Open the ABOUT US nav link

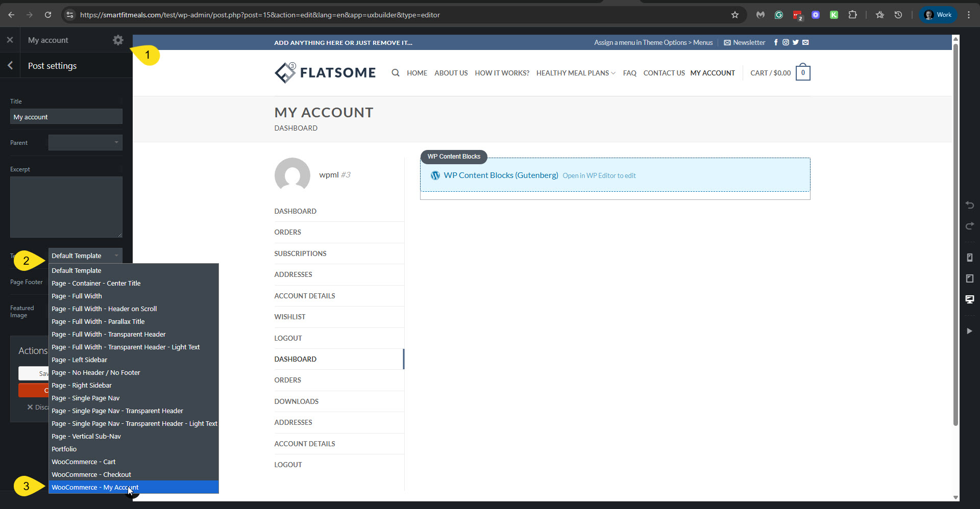(451, 73)
